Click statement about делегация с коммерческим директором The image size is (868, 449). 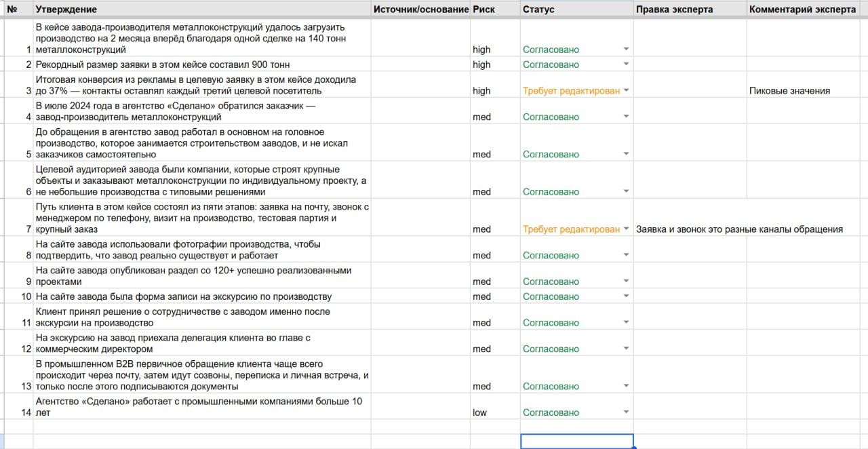coord(202,343)
